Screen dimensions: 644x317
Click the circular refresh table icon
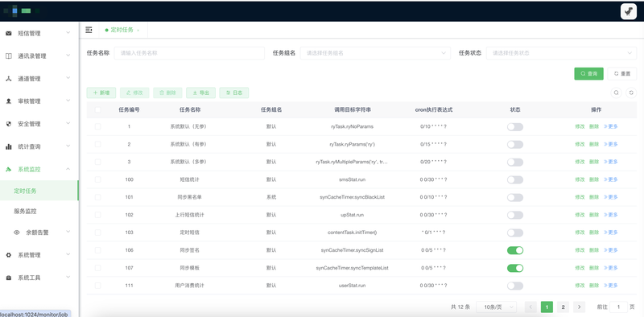coord(631,93)
